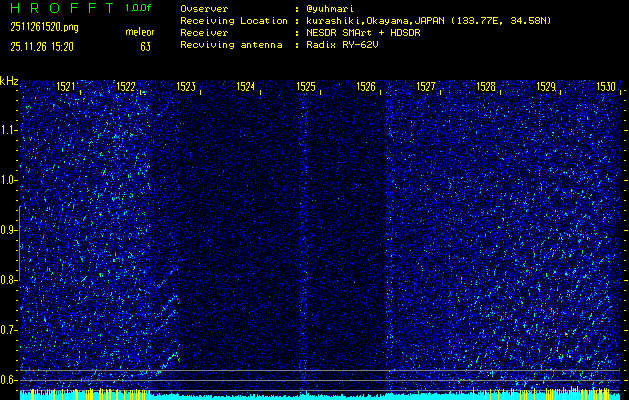Click the kHz axis unit label
The image size is (629, 400).
[9, 81]
